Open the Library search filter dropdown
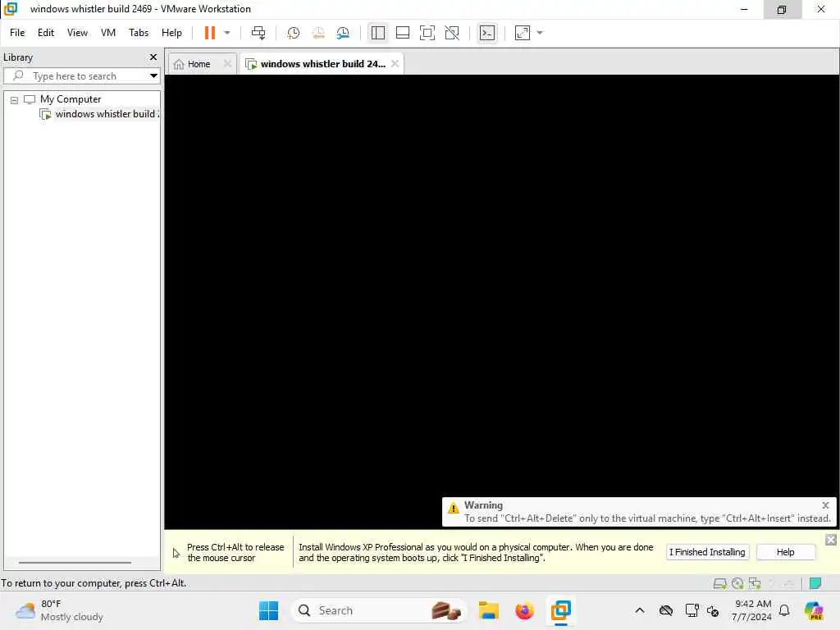Image resolution: width=840 pixels, height=630 pixels. click(153, 76)
